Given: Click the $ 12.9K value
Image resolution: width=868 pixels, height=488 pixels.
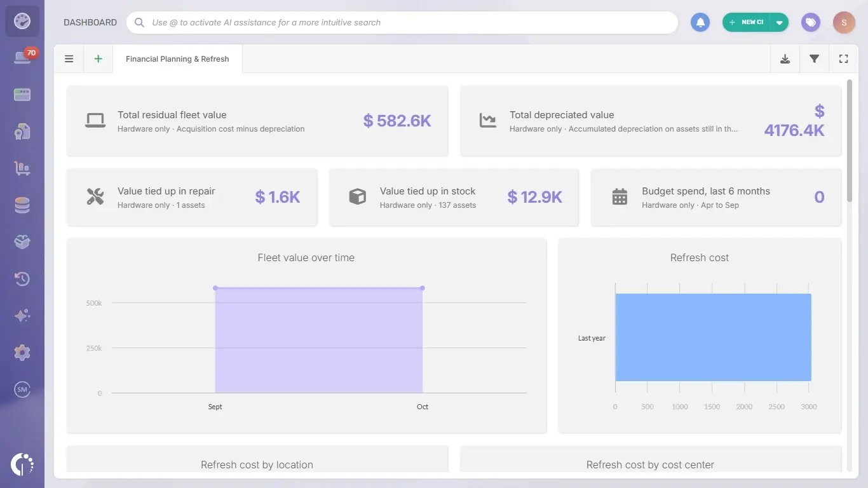Looking at the screenshot, I should [535, 197].
